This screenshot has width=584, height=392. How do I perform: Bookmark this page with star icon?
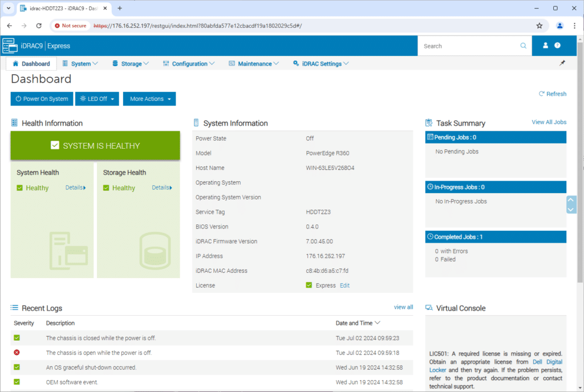(539, 26)
